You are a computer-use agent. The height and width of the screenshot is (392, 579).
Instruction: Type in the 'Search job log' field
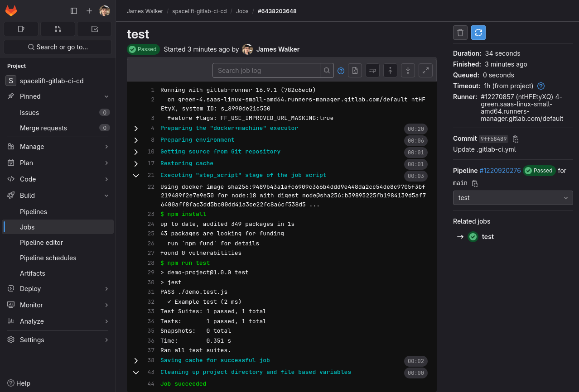pyautogui.click(x=266, y=70)
